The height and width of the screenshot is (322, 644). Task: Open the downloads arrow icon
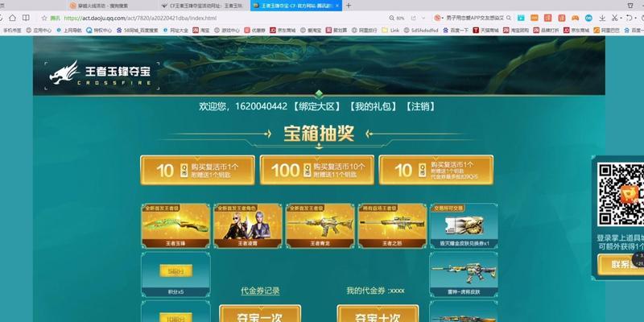point(602,18)
